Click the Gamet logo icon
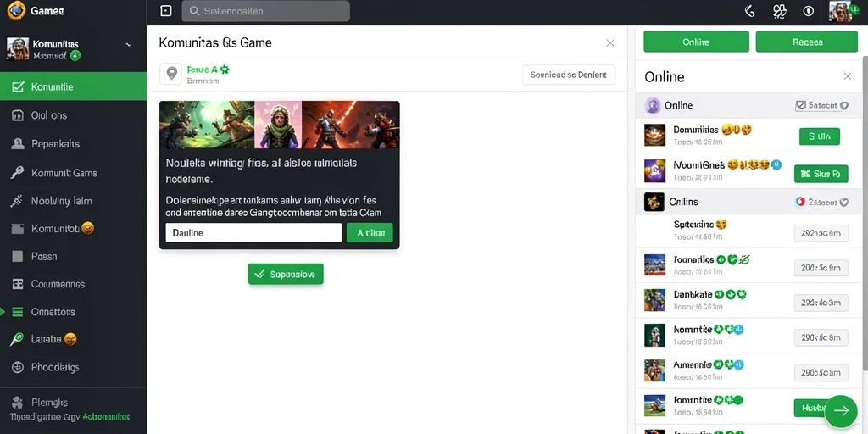The width and height of the screenshot is (868, 434). (x=16, y=10)
